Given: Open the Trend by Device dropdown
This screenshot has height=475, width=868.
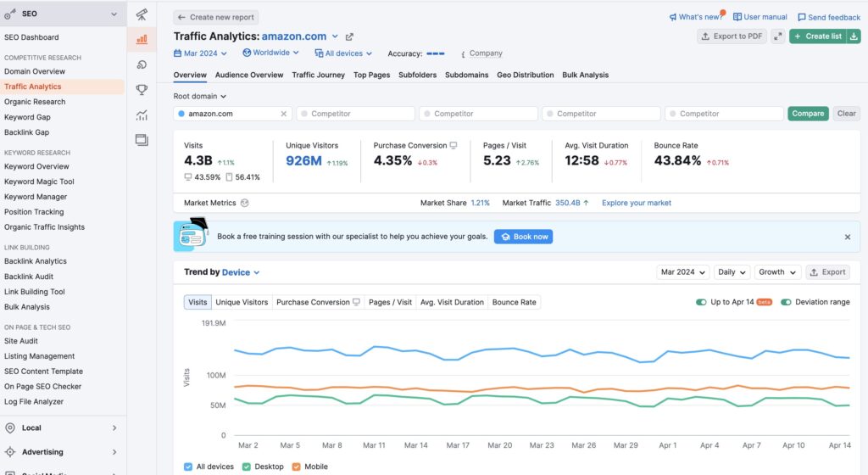Looking at the screenshot, I should 241,272.
